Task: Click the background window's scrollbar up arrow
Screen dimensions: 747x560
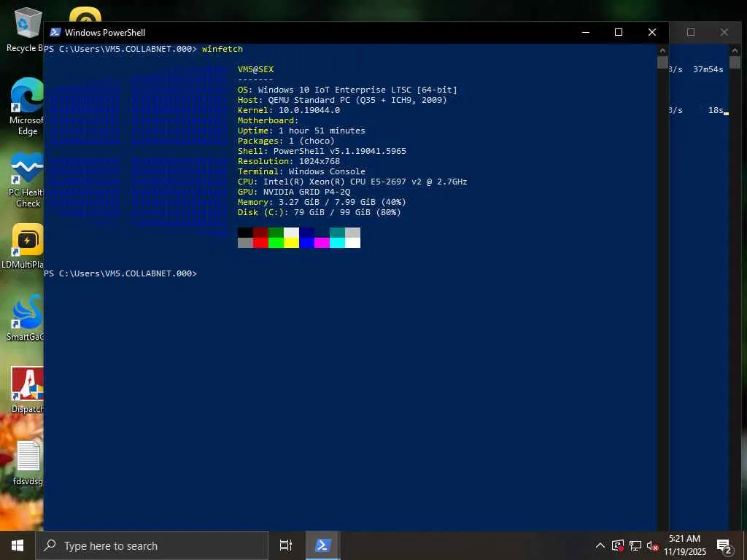Action: (735, 50)
